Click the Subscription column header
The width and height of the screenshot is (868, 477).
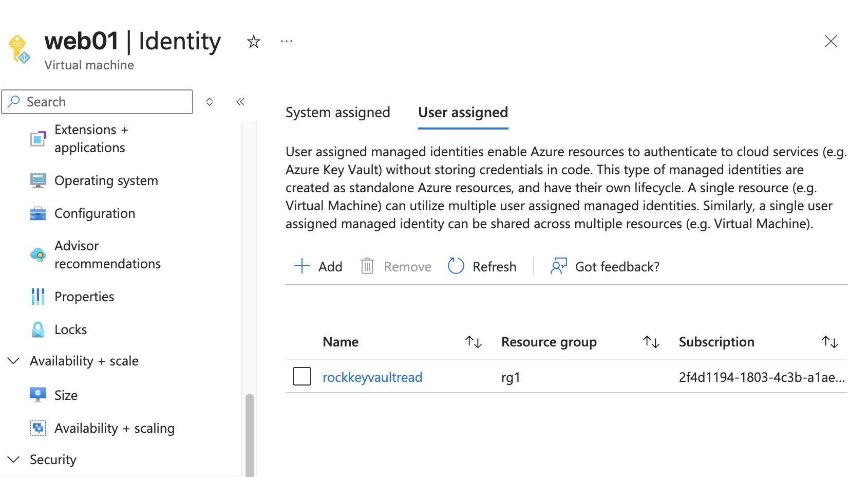tap(717, 342)
